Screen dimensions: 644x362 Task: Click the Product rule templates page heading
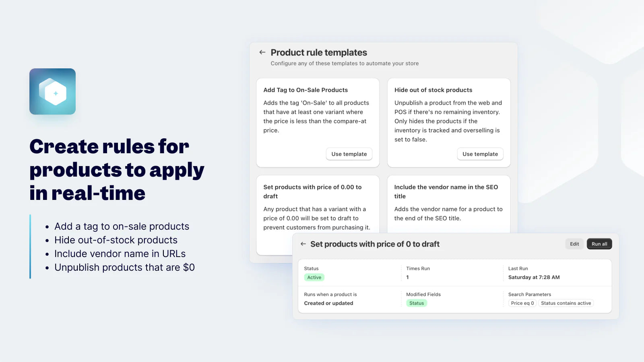[319, 53]
